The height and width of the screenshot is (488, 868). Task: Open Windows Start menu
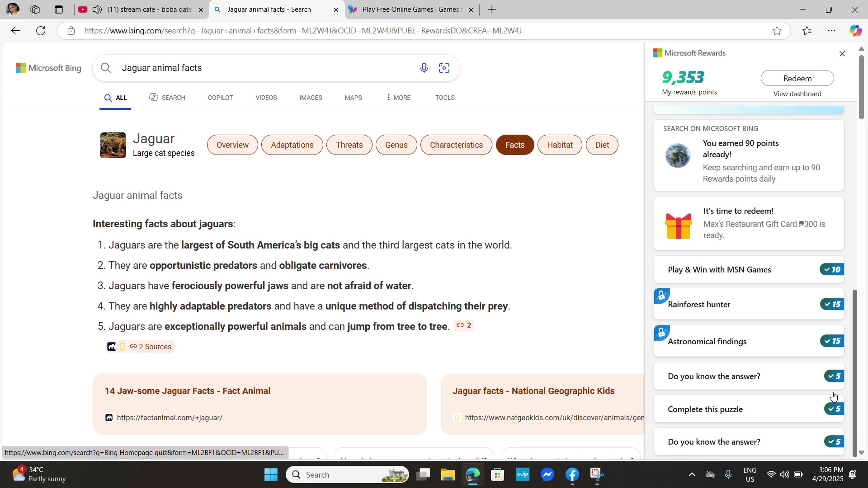pos(271,474)
